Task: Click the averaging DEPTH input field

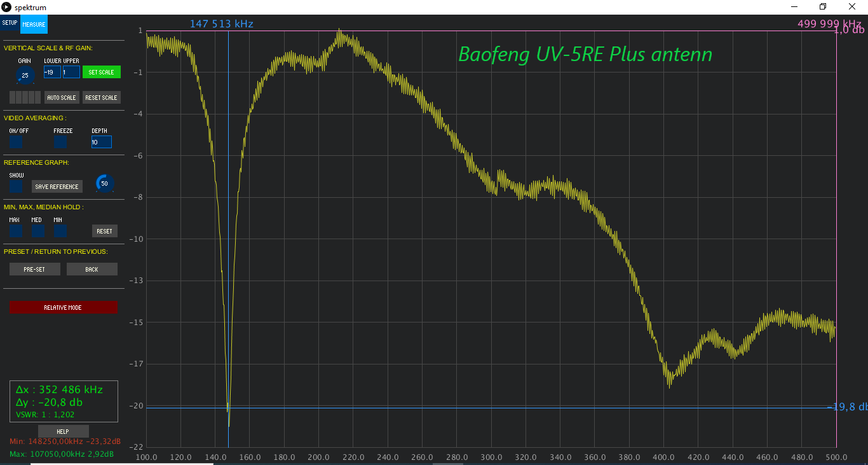Action: pyautogui.click(x=102, y=142)
